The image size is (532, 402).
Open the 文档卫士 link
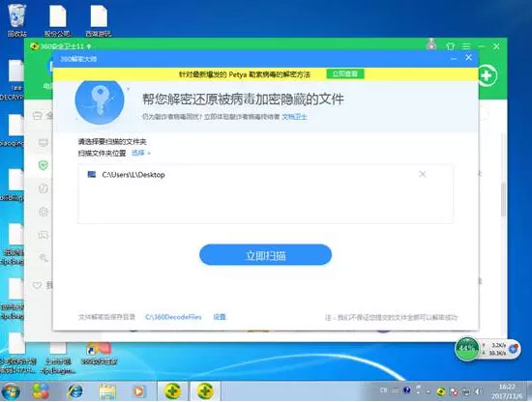click(294, 117)
